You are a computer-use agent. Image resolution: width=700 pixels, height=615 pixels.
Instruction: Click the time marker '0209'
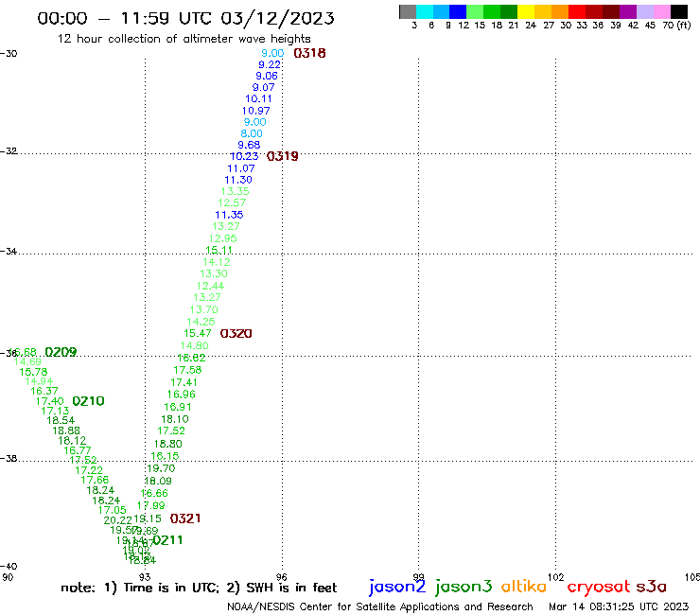(x=61, y=352)
